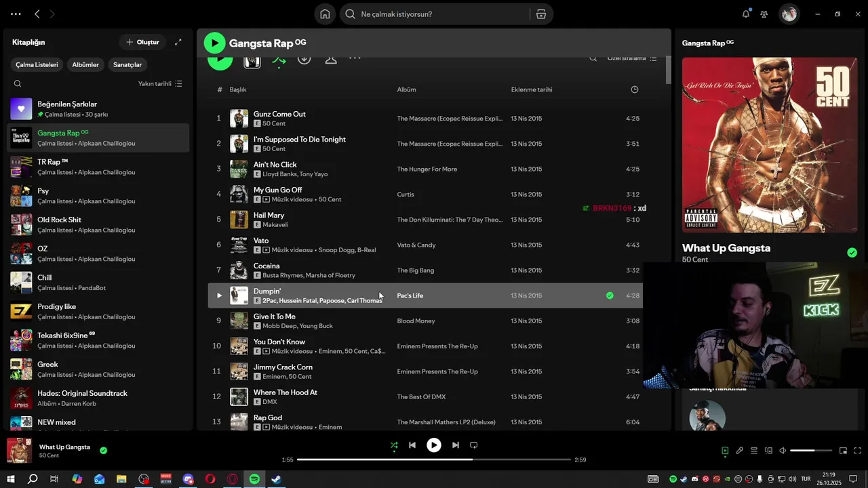Open the Oluştur create menu
868x488 pixels.
[142, 42]
